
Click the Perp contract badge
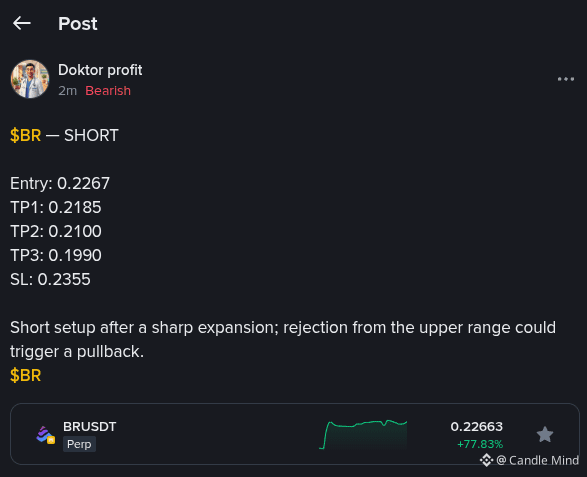[79, 444]
